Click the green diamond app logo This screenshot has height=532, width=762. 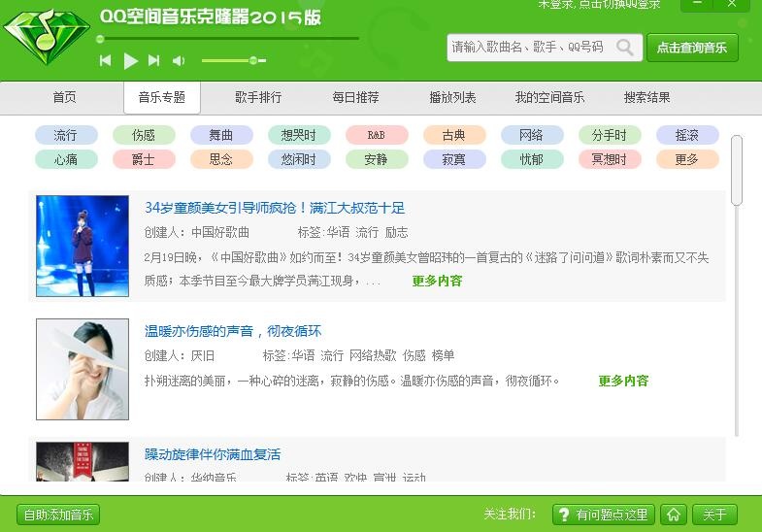(47, 38)
